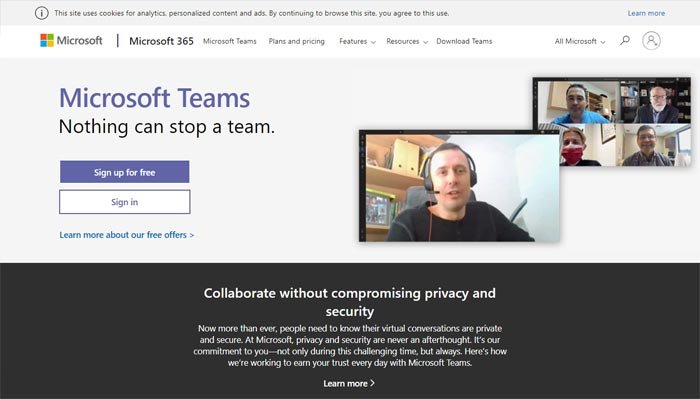Click the account sign-in avatar icon

point(651,41)
